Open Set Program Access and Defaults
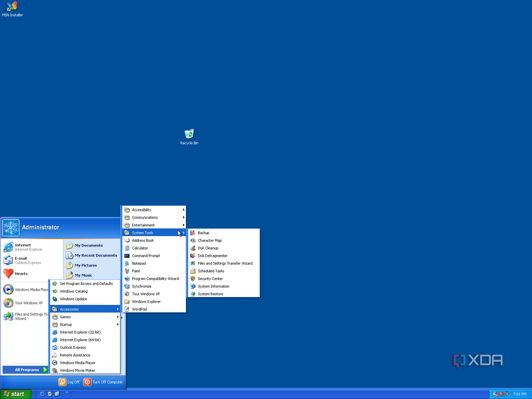Viewport: 532px width, 399px height. tap(85, 284)
